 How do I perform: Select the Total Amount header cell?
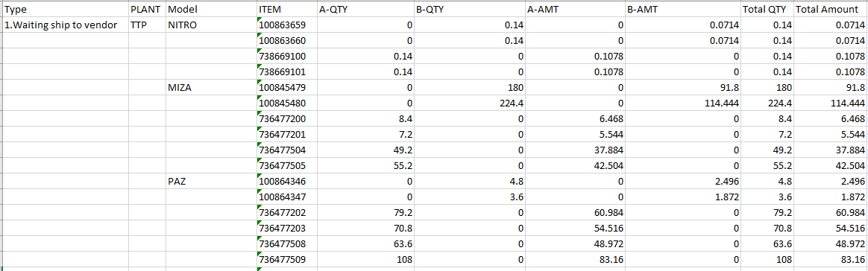pos(830,9)
